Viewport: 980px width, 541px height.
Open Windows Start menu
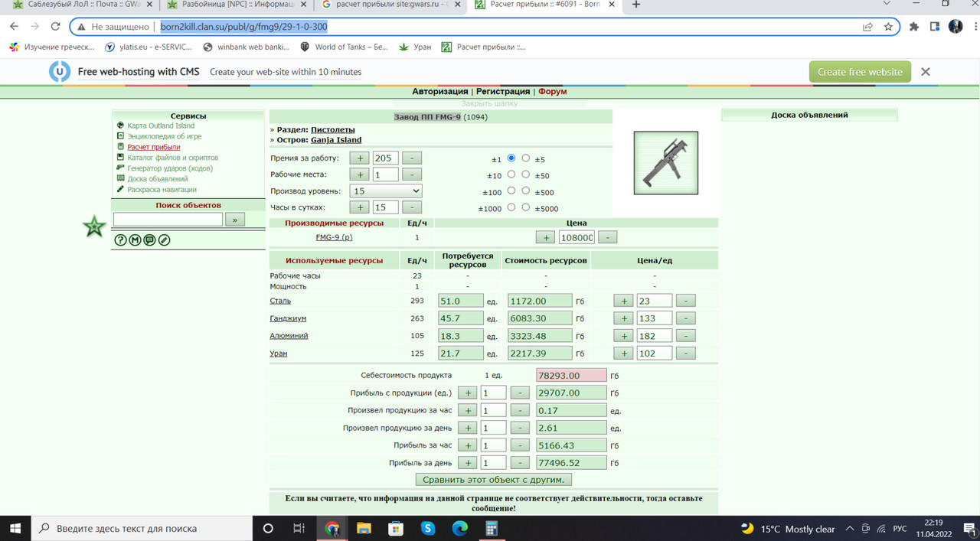(15, 528)
